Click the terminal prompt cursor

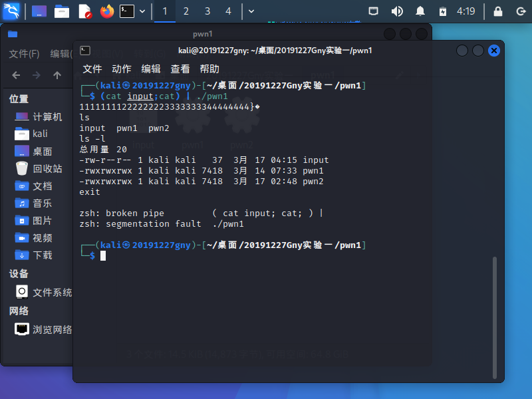pyautogui.click(x=103, y=255)
